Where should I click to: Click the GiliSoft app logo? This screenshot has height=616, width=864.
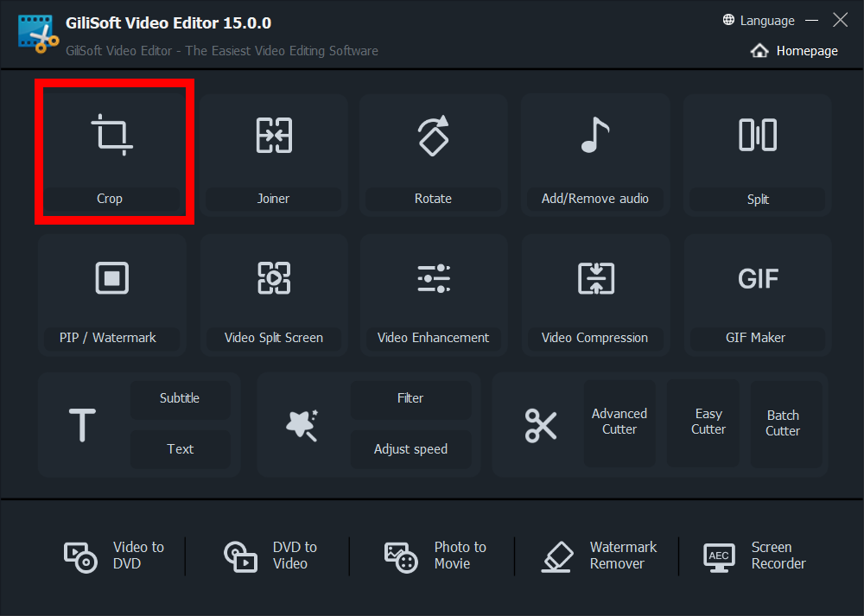click(38, 34)
